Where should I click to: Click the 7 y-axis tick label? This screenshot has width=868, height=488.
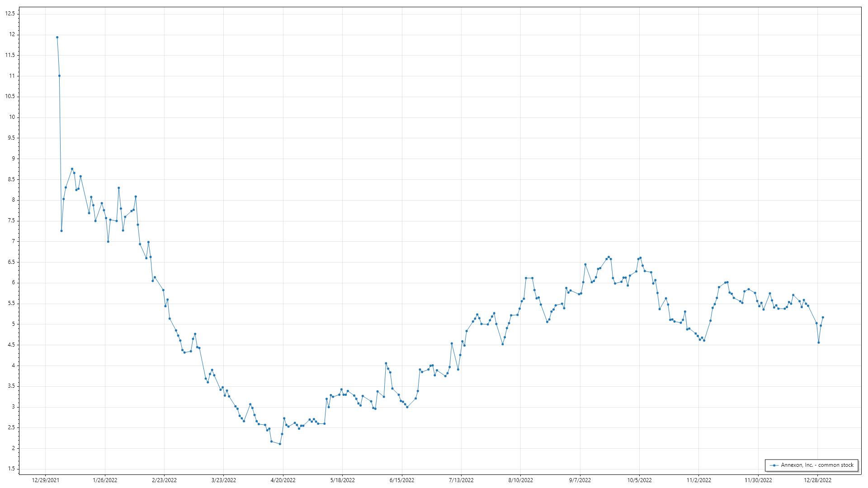tap(14, 241)
